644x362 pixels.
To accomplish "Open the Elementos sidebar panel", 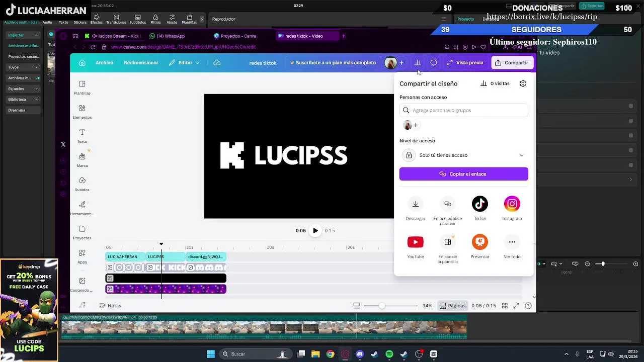I will [82, 112].
